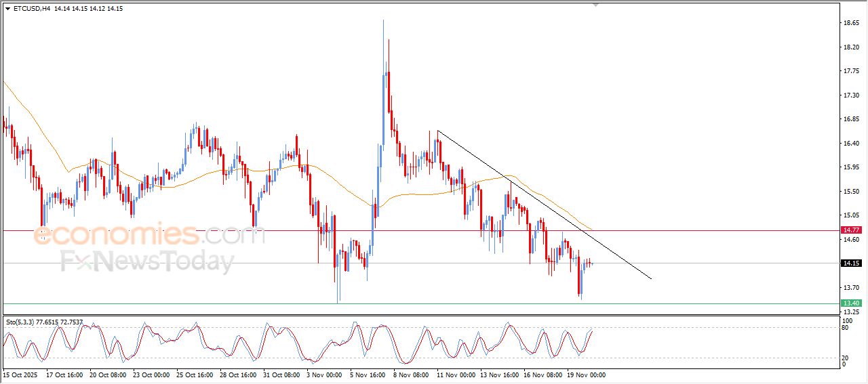The image size is (868, 384).
Task: Click the 19 Nov 00:00 time label
Action: [x=587, y=375]
